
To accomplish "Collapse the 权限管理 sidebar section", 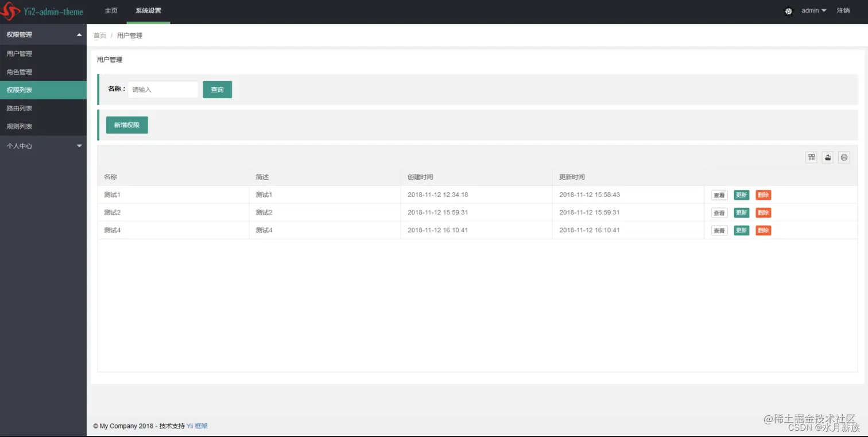I will 43,34.
